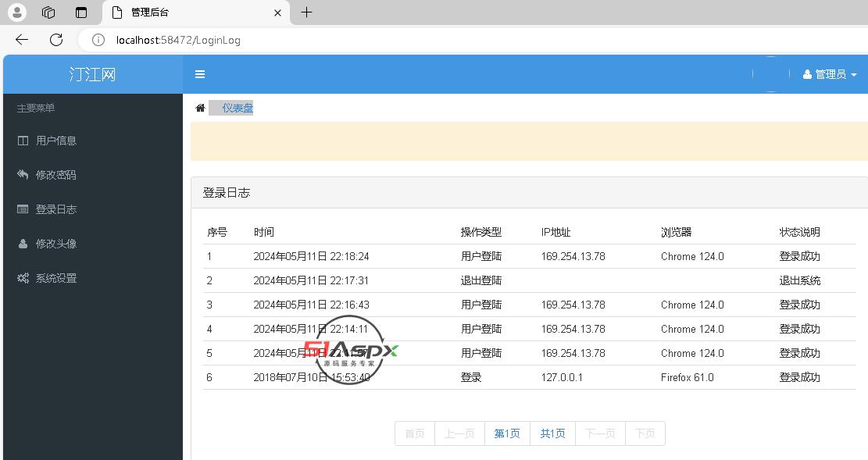868x460 pixels.
Task: Click the 时间 column header
Action: point(264,233)
